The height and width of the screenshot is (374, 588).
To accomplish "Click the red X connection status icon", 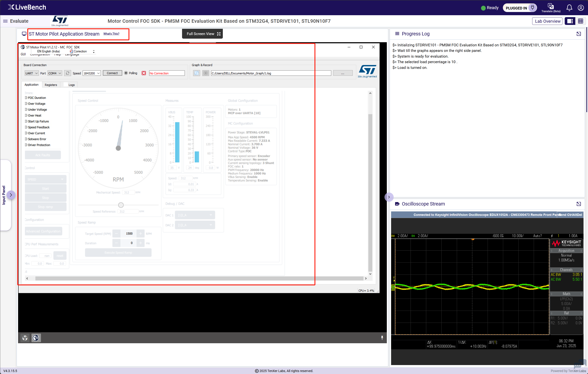I will coord(144,73).
